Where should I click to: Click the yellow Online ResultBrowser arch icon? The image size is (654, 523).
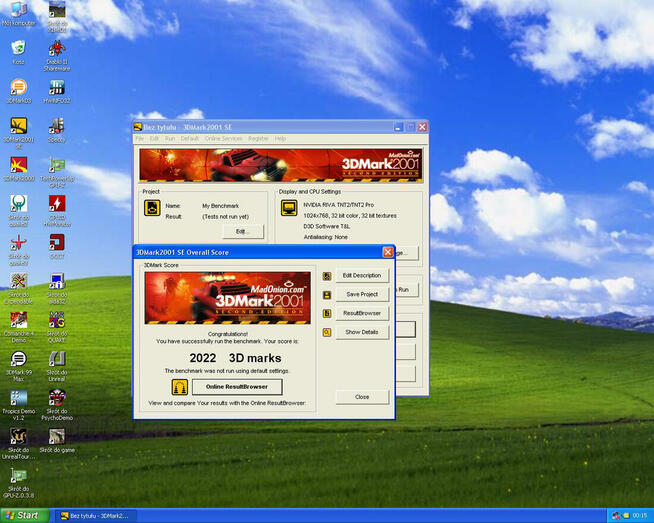click(x=180, y=387)
